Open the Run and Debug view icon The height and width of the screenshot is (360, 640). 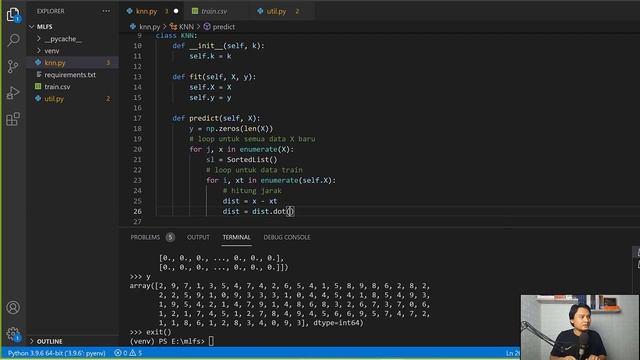tap(13, 93)
